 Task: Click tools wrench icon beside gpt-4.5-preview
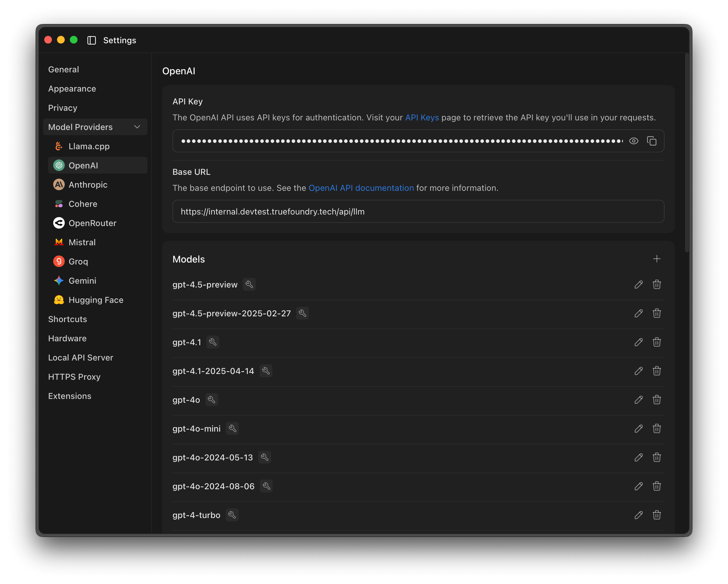click(x=249, y=284)
